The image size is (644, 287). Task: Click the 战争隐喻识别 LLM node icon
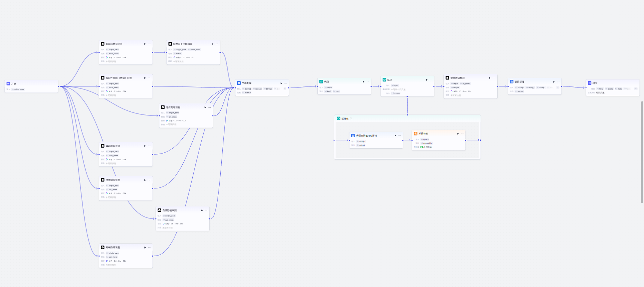click(x=103, y=247)
